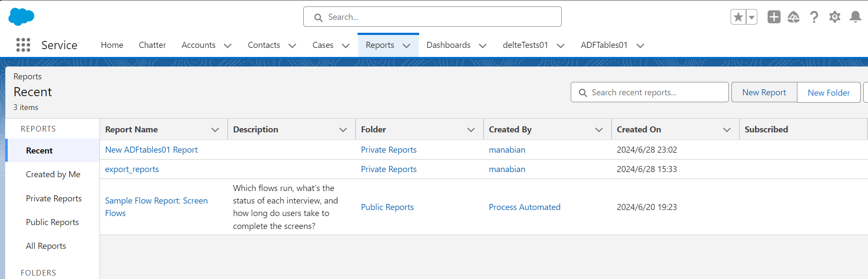Expand the Accounts tab chevron menu
This screenshot has height=279, width=868.
tap(228, 46)
